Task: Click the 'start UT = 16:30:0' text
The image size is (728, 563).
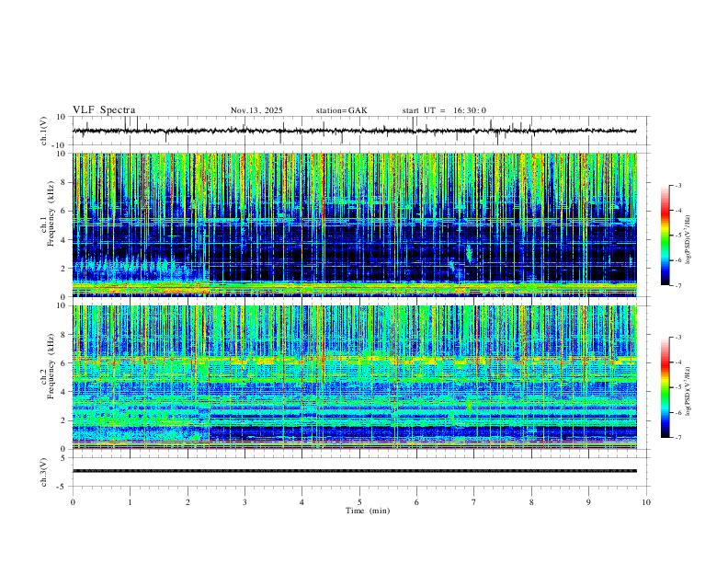Action: pyautogui.click(x=444, y=110)
